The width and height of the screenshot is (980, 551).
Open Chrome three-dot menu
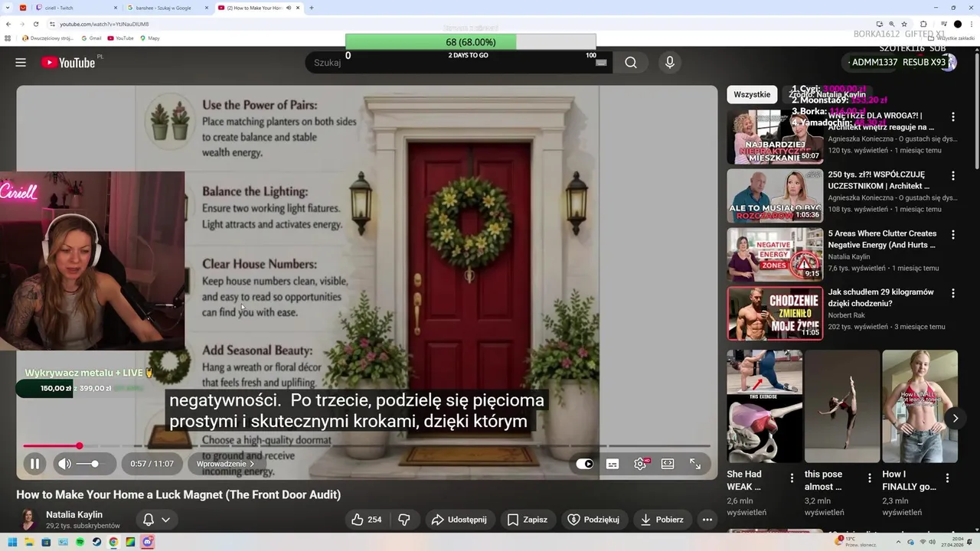[972, 24]
